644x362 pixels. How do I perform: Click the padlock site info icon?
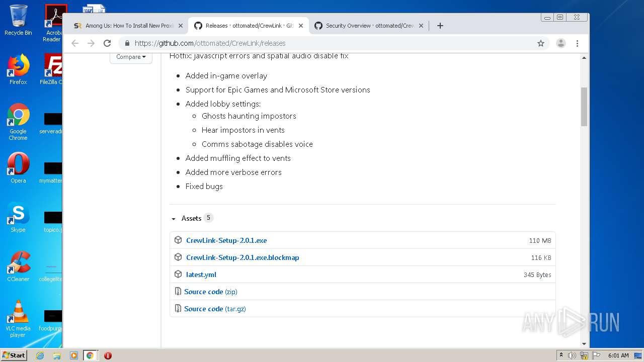127,43
